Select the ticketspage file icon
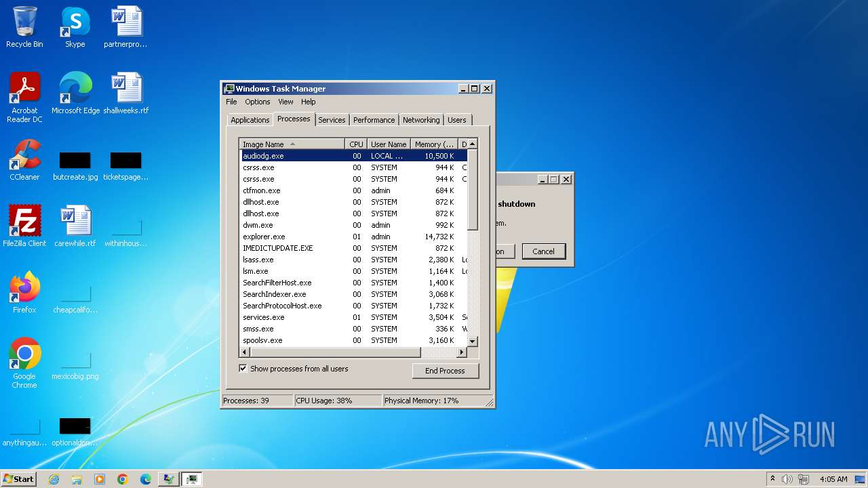Image resolution: width=868 pixels, height=488 pixels. (x=125, y=166)
